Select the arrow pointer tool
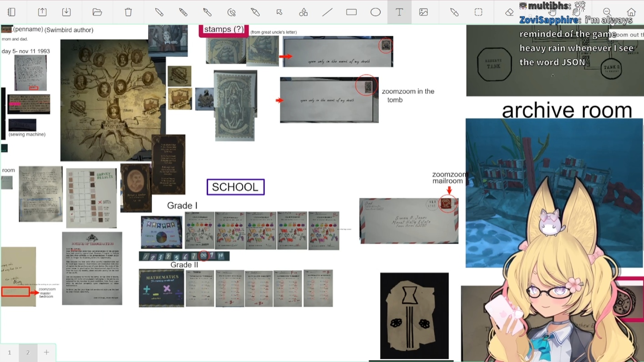 tap(279, 12)
